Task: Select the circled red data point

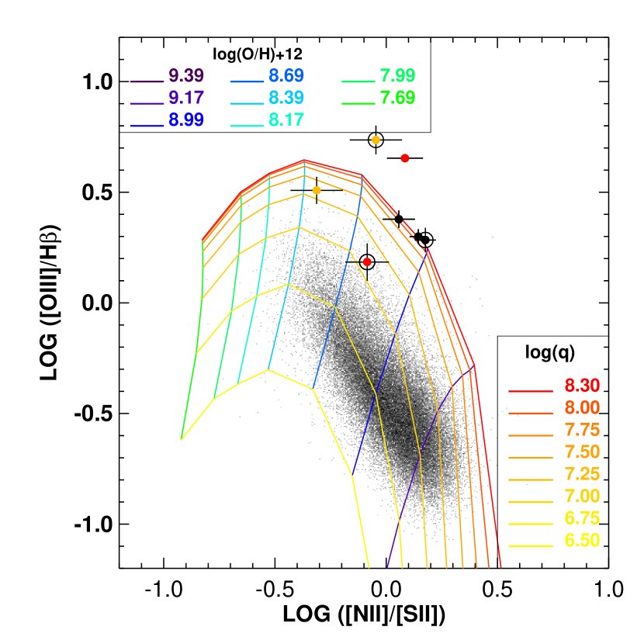Action: point(367,262)
